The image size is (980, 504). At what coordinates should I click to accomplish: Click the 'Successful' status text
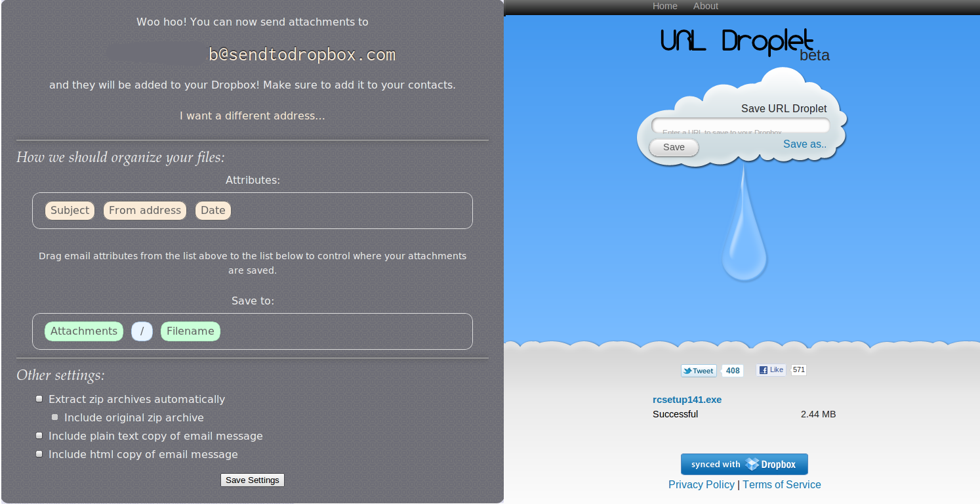675,414
